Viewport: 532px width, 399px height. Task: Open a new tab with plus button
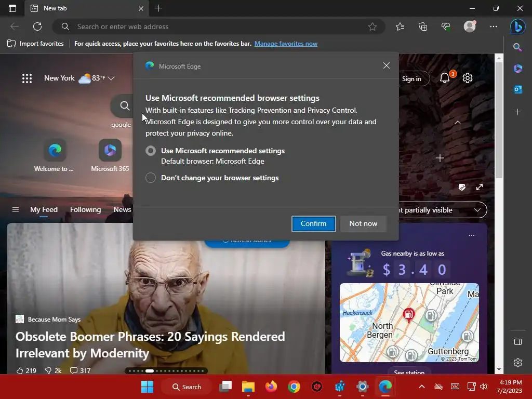point(158,8)
